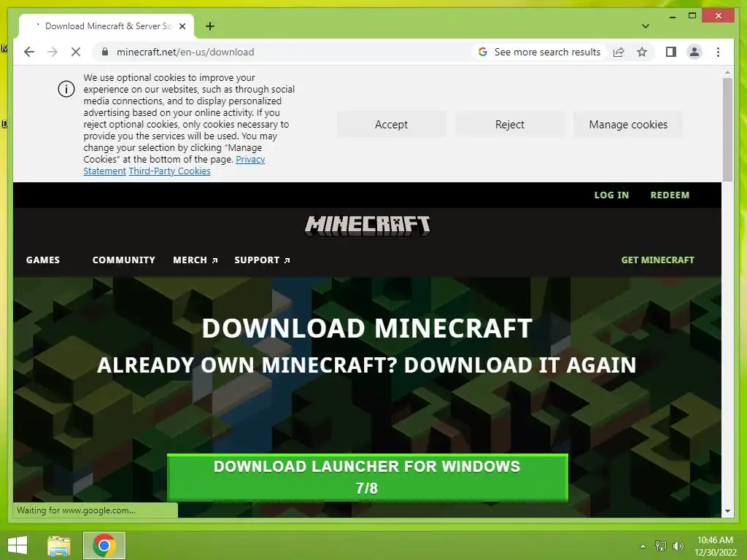The height and width of the screenshot is (560, 747).
Task: Click the network tray icon
Action: tap(661, 545)
